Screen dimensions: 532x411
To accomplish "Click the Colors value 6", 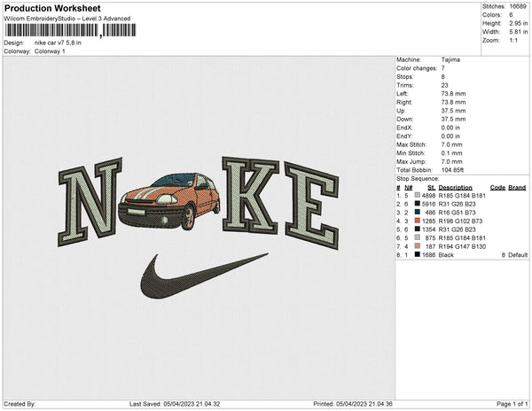I will 511,15.
